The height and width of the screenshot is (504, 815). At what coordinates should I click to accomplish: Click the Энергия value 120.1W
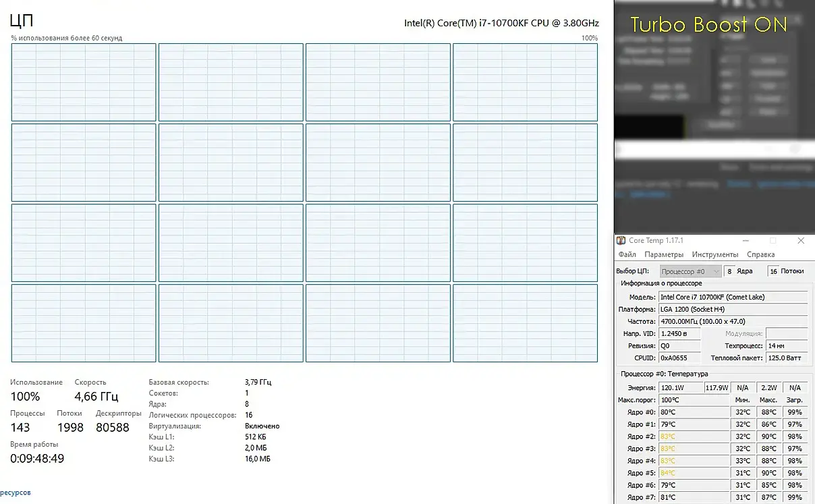680,388
